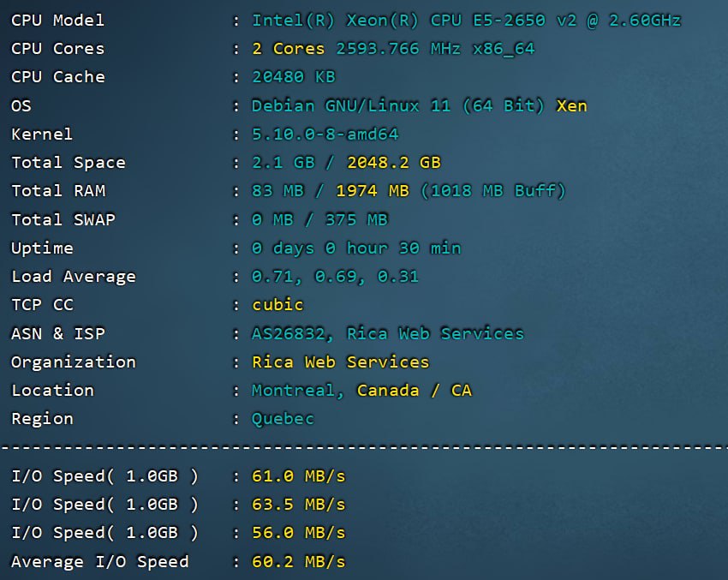
Task: Click the yellow Rica Web Services organization value
Action: pyautogui.click(x=340, y=362)
